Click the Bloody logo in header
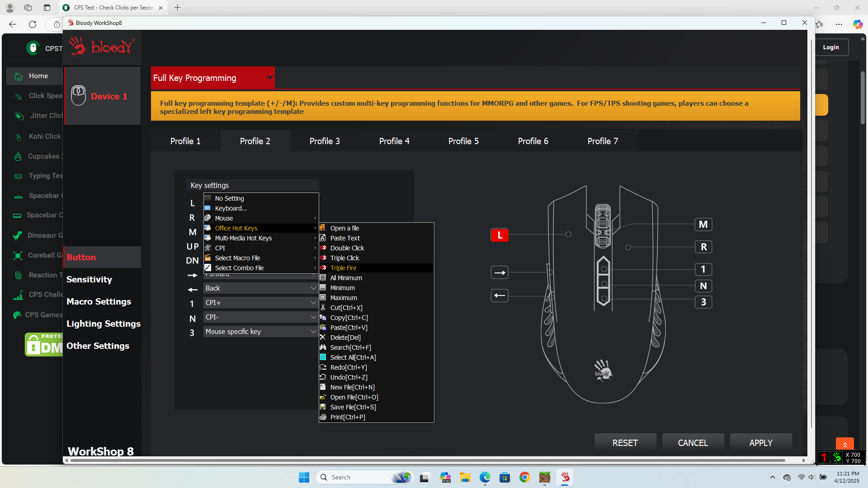This screenshot has width=868, height=488. 101,47
